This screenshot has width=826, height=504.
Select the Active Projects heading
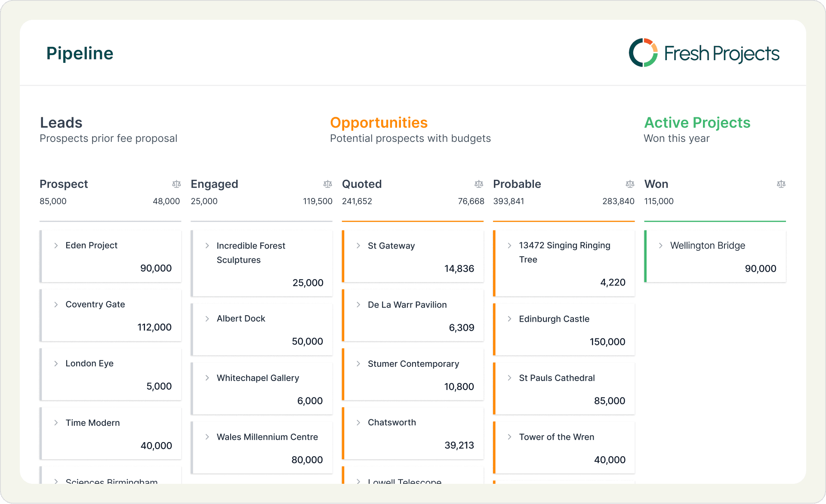(x=697, y=123)
